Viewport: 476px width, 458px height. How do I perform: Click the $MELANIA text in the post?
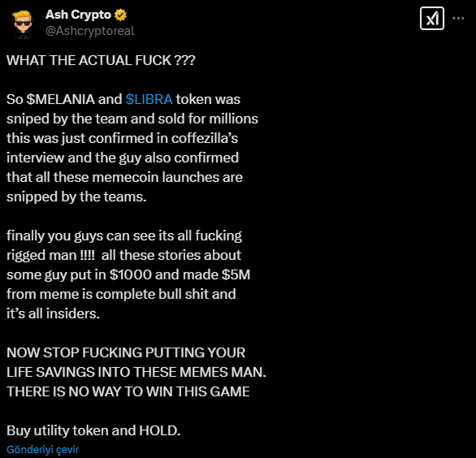point(60,99)
